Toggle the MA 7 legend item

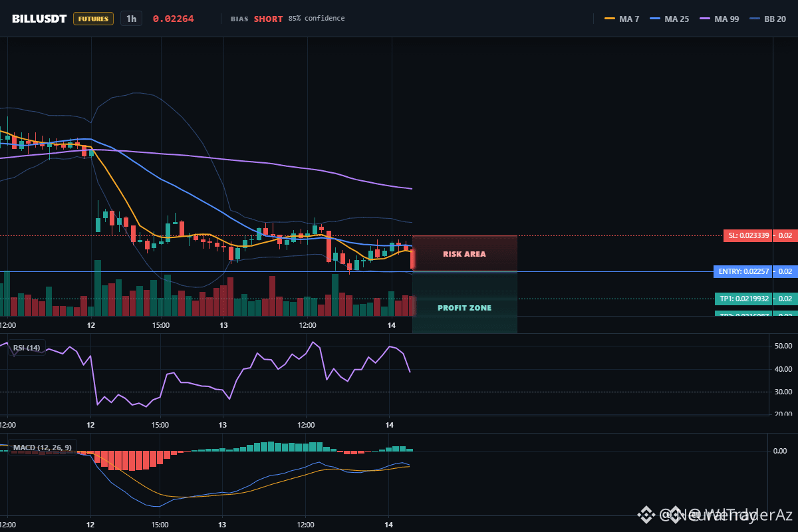622,19
